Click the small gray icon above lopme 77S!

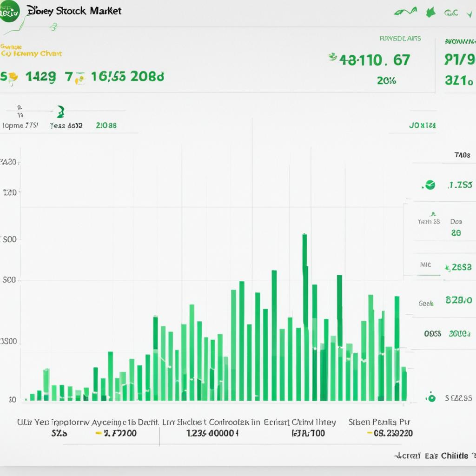click(20, 112)
